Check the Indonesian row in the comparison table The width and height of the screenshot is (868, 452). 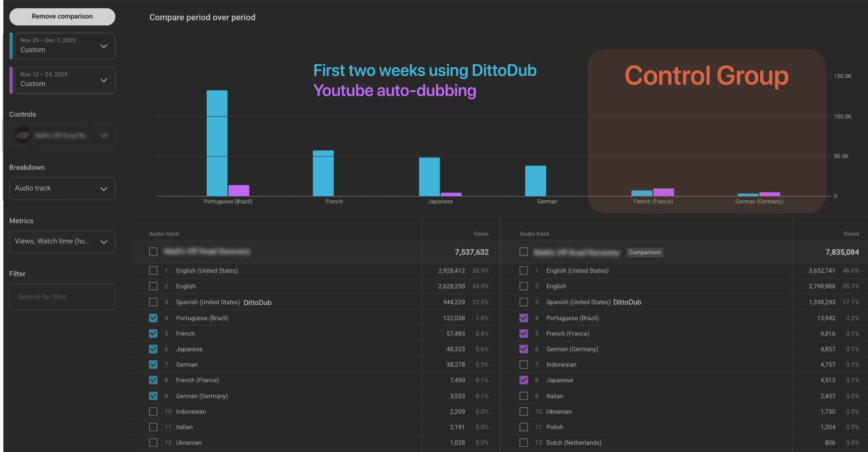coord(524,364)
